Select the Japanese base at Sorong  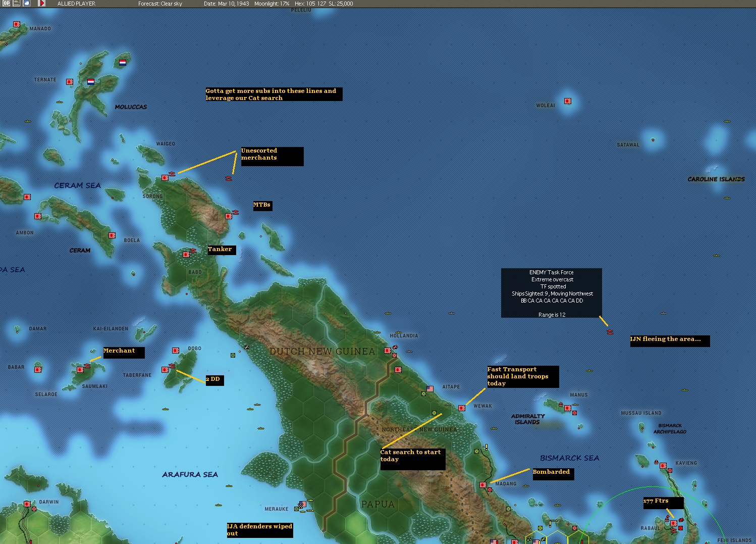pyautogui.click(x=165, y=178)
